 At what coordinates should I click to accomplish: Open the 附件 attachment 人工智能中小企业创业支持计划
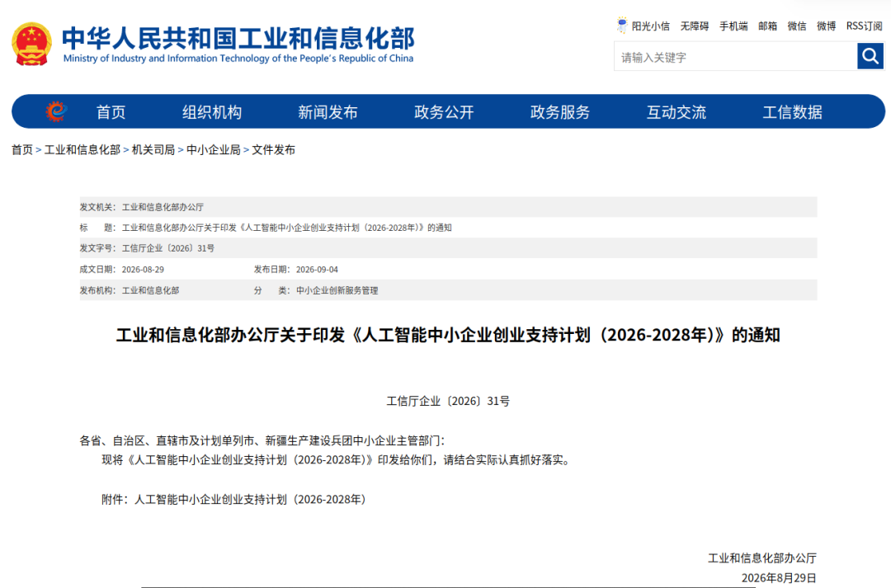tap(251, 500)
